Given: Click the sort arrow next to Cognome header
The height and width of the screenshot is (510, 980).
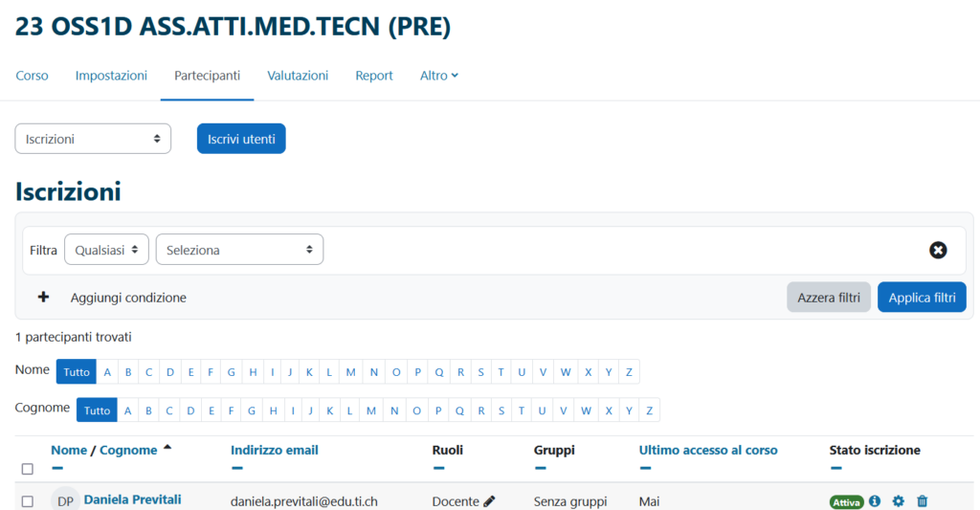Looking at the screenshot, I should click(x=167, y=448).
